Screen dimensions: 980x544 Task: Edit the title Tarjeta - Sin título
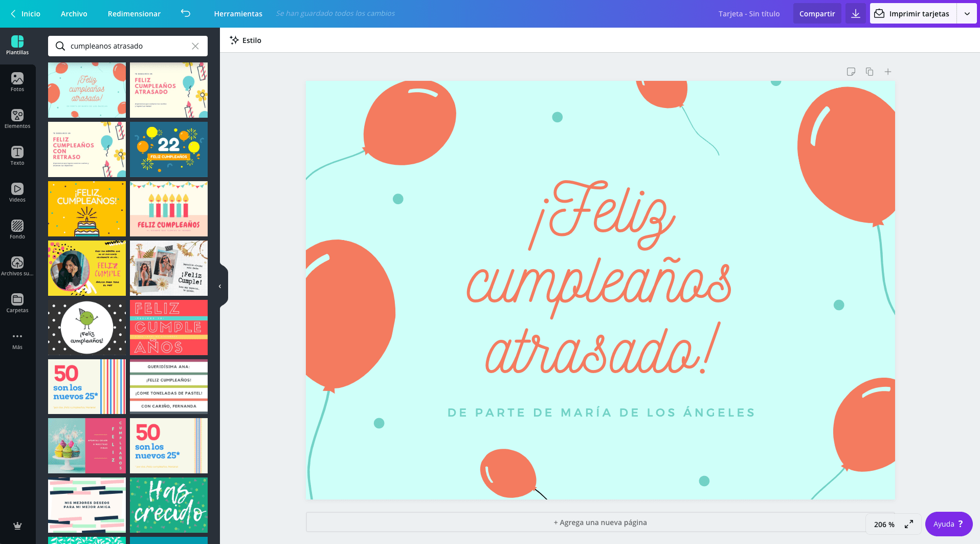(749, 14)
